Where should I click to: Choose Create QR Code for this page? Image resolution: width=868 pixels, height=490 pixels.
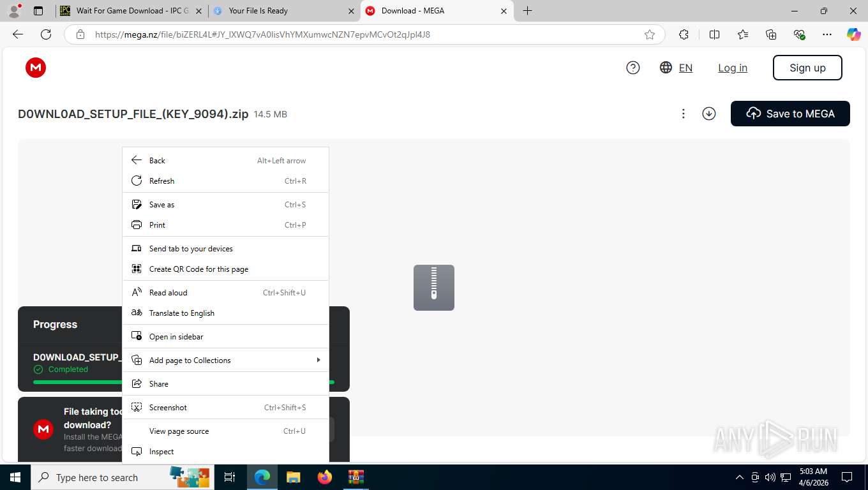click(225, 269)
